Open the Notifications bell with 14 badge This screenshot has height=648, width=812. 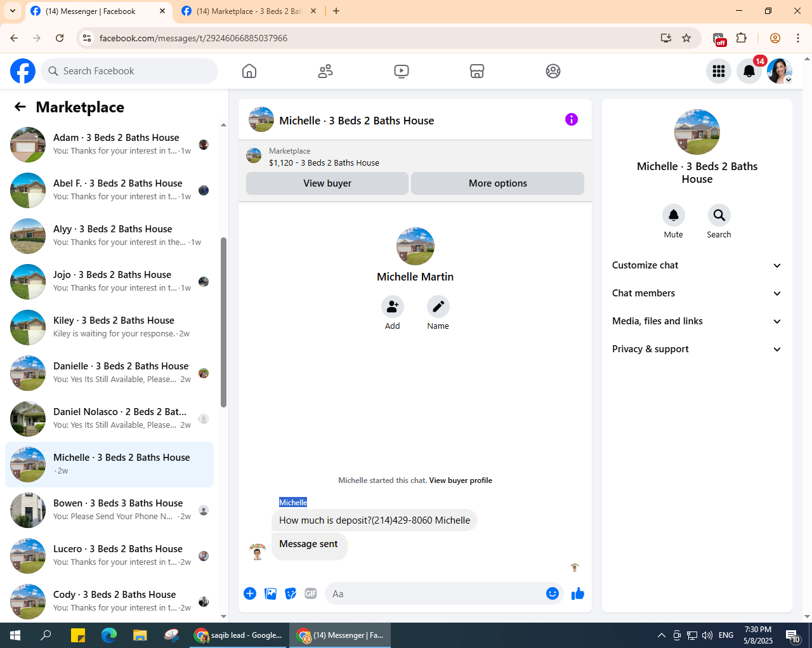(749, 71)
